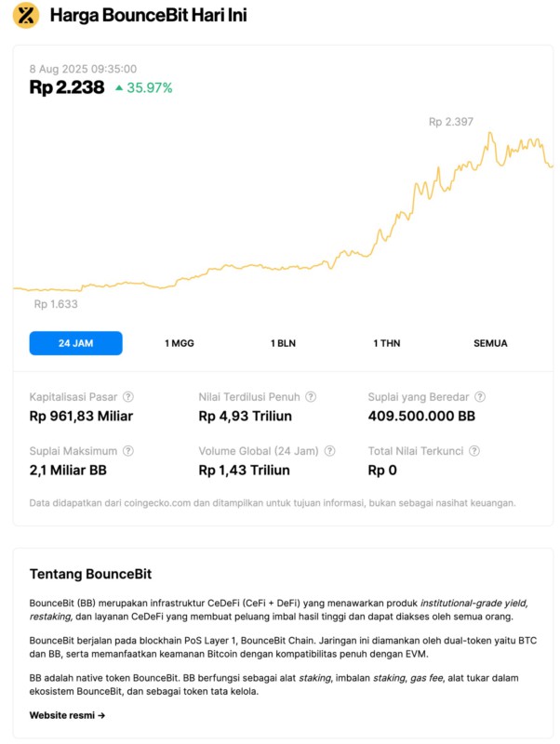Switch chart to 1 BLN range
560x744 pixels.
point(283,343)
